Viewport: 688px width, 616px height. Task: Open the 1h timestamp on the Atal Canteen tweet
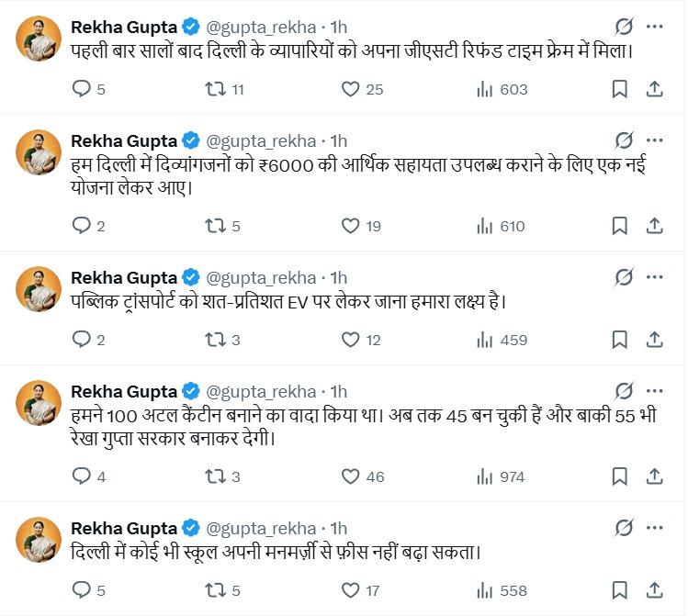point(339,391)
